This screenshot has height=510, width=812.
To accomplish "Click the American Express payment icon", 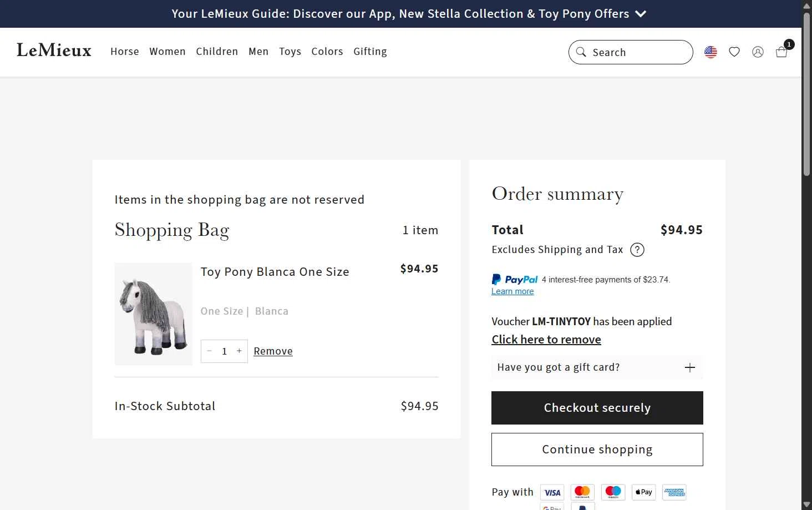I will 674,492.
